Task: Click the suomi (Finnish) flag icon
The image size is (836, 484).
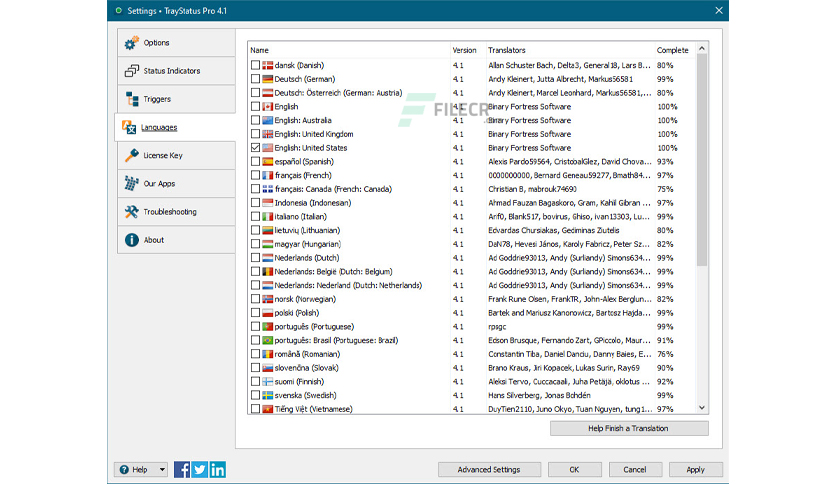Action: (x=268, y=382)
